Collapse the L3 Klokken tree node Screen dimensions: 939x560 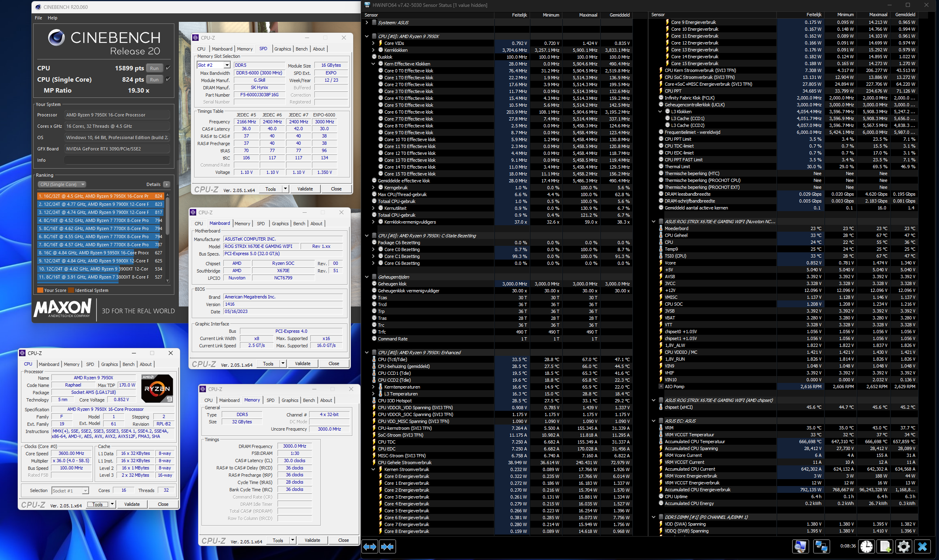pos(660,112)
